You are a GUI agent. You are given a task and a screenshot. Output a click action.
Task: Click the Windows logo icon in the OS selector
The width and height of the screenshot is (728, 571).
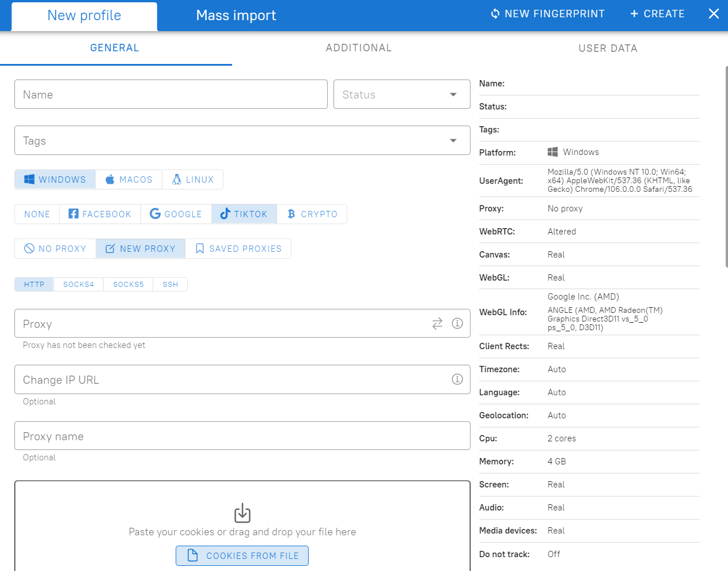tap(29, 179)
